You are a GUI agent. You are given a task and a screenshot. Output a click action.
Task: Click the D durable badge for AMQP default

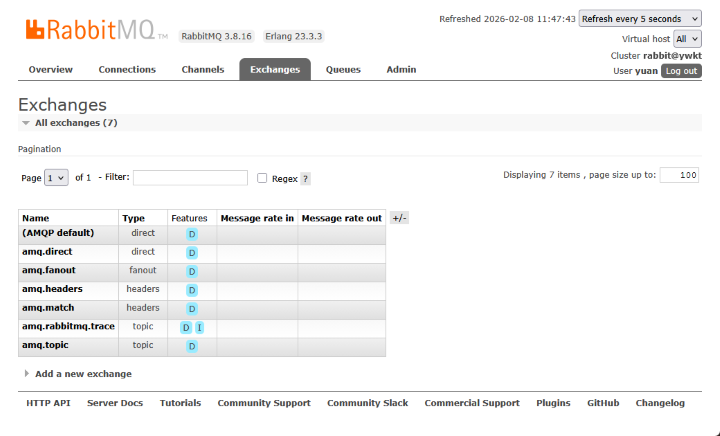192,234
